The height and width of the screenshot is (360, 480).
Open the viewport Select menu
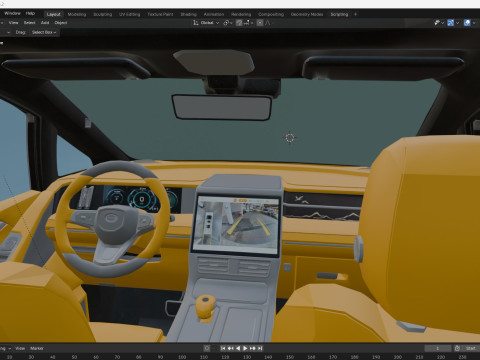(x=29, y=23)
